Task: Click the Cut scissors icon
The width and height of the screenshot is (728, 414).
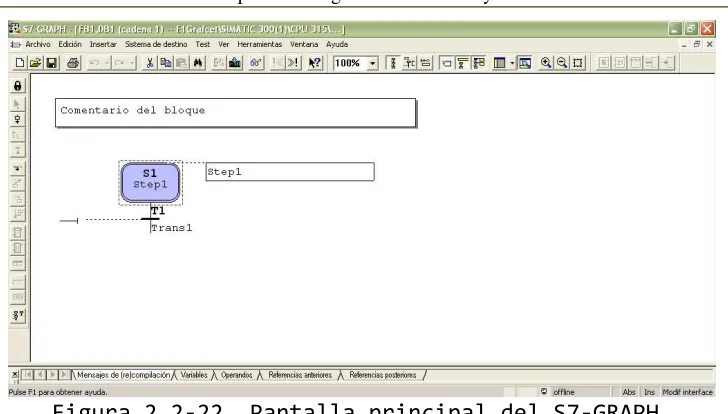Action: coord(150,63)
